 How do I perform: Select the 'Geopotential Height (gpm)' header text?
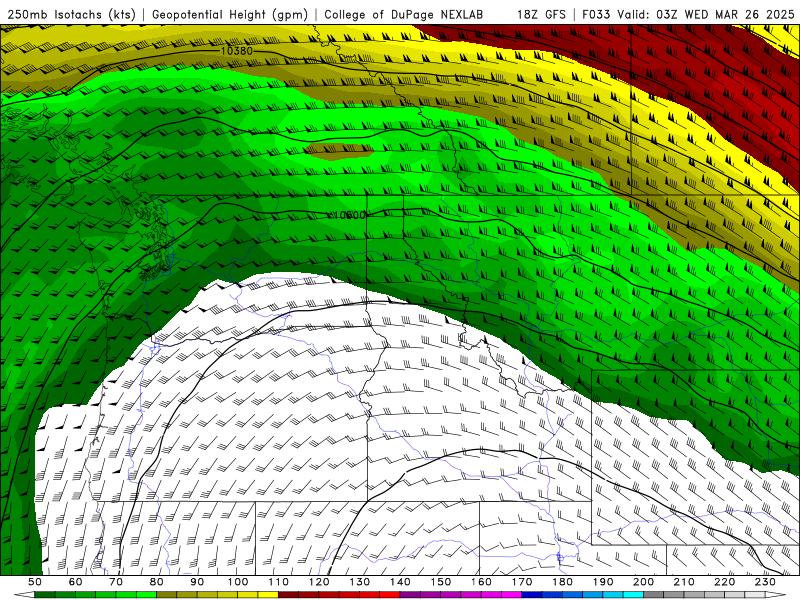230,14
